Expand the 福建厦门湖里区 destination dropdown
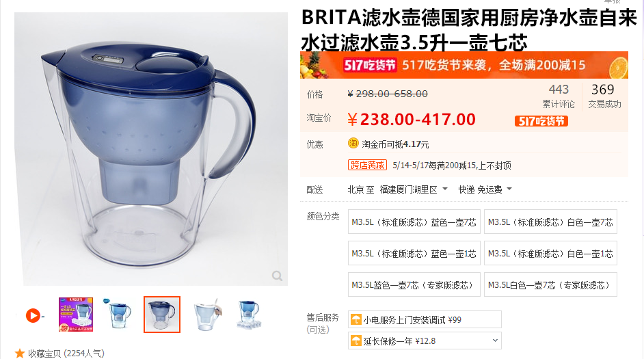The image size is (644, 359). click(413, 189)
